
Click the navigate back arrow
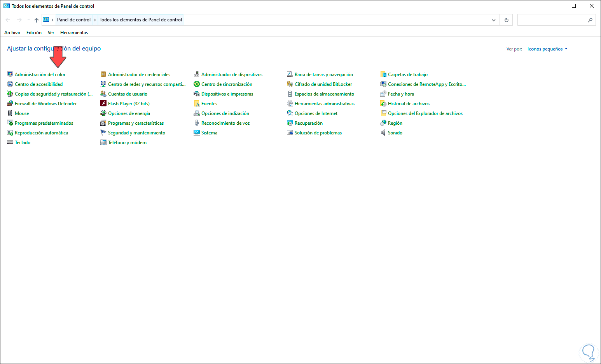tap(8, 20)
